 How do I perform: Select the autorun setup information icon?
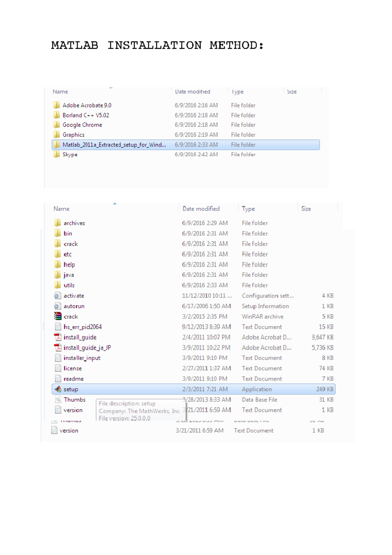pos(58,306)
